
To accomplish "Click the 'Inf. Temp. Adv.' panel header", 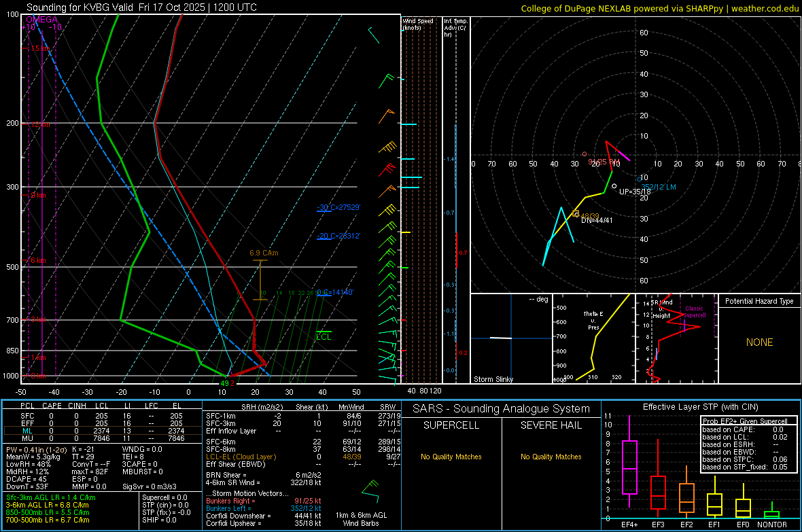I will pos(455,28).
